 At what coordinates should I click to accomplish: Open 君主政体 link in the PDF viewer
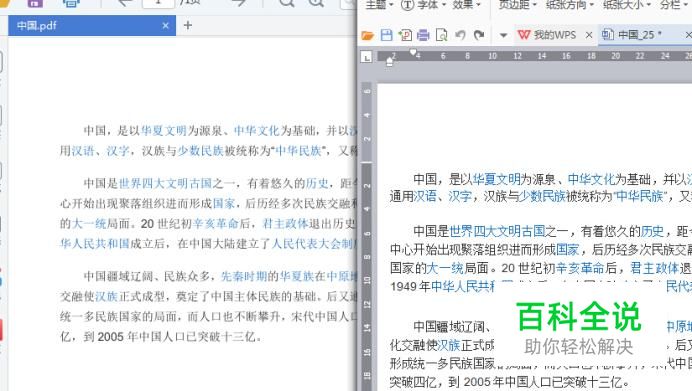click(x=285, y=224)
